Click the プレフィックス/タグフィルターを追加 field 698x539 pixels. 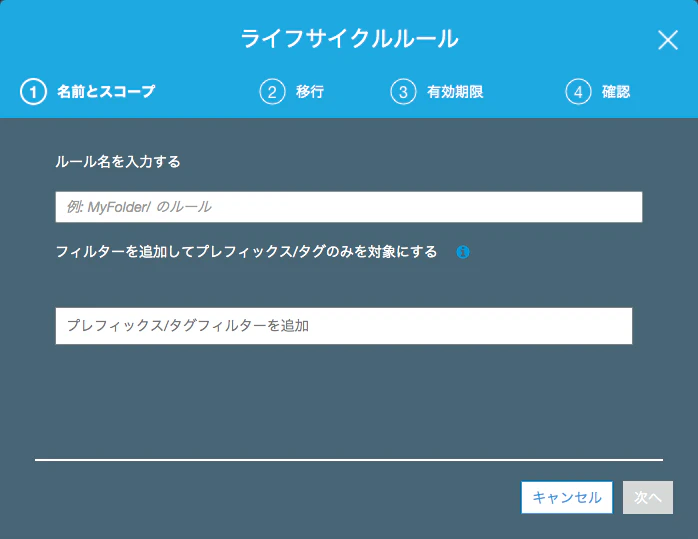(x=344, y=326)
